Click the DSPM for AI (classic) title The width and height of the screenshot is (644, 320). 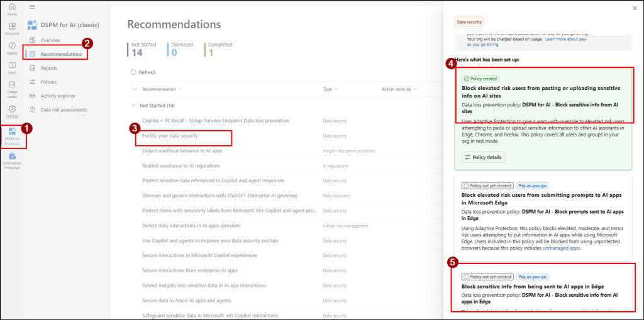point(70,25)
